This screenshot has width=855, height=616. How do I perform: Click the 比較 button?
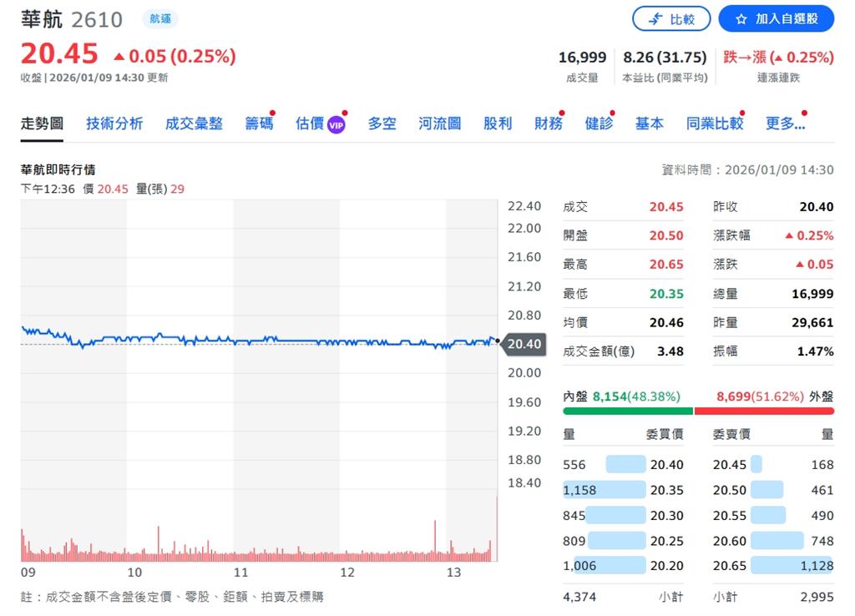point(672,19)
